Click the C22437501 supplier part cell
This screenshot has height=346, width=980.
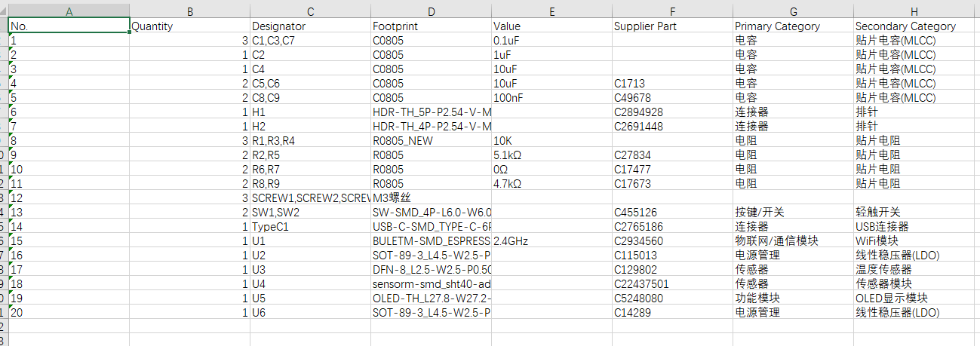672,284
